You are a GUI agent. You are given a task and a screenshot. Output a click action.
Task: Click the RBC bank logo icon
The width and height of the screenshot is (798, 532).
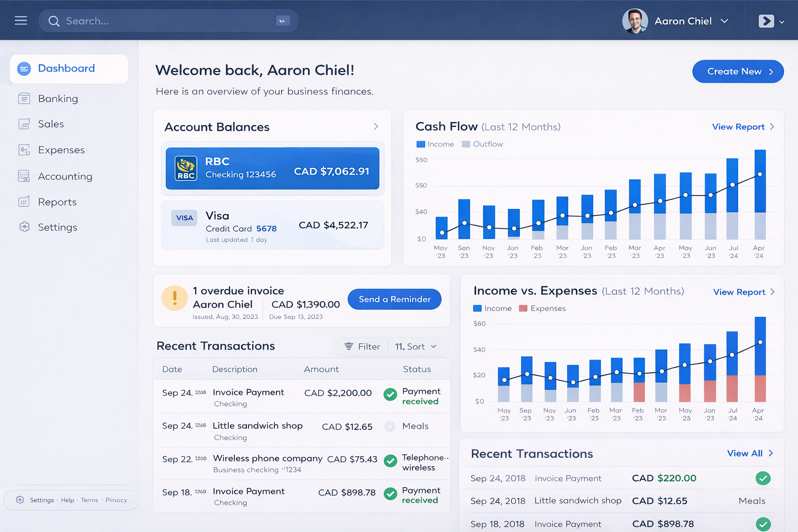(x=186, y=168)
